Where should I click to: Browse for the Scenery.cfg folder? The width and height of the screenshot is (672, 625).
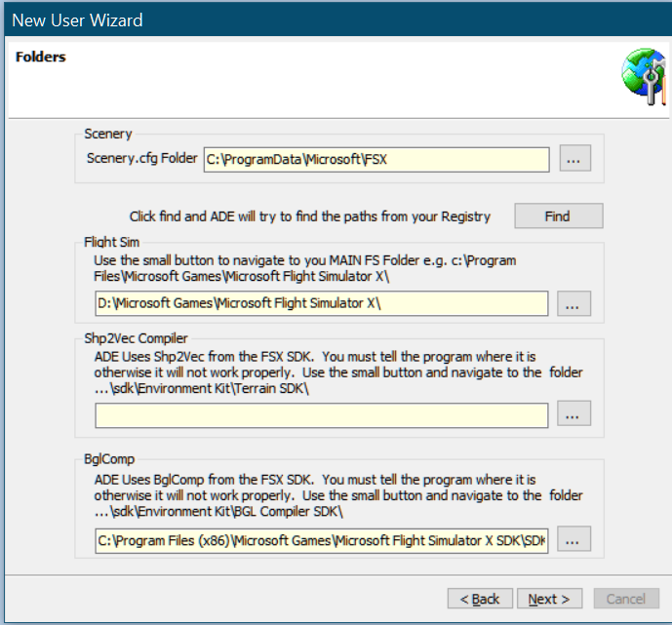(575, 160)
